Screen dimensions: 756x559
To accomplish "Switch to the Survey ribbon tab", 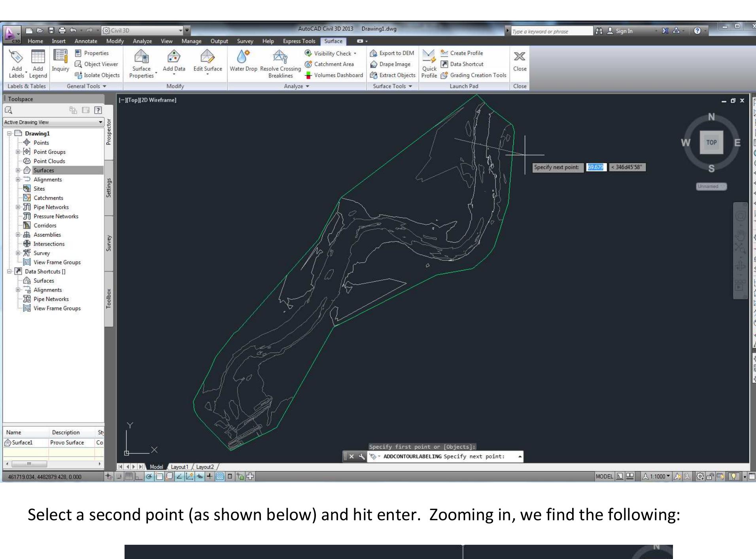I will click(245, 41).
